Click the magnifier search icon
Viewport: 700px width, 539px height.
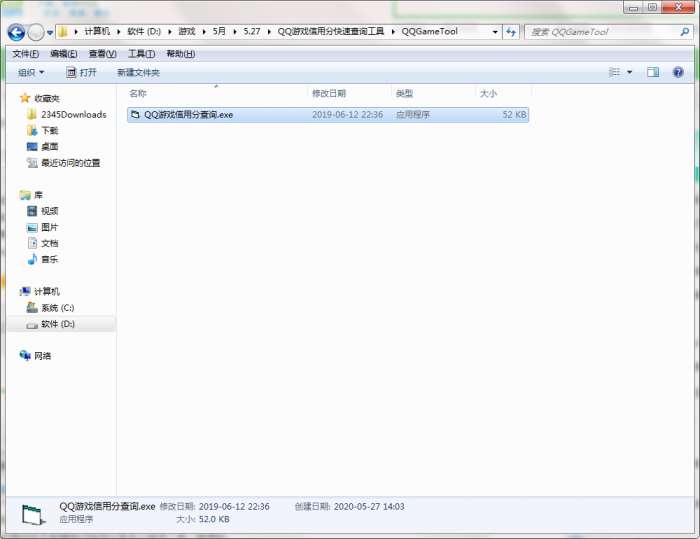click(684, 32)
